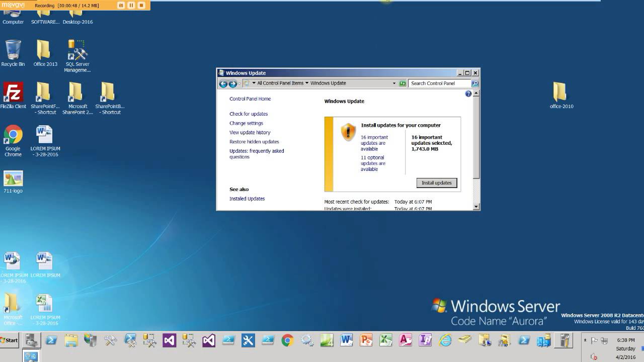Open Installed Updates link

[247, 199]
